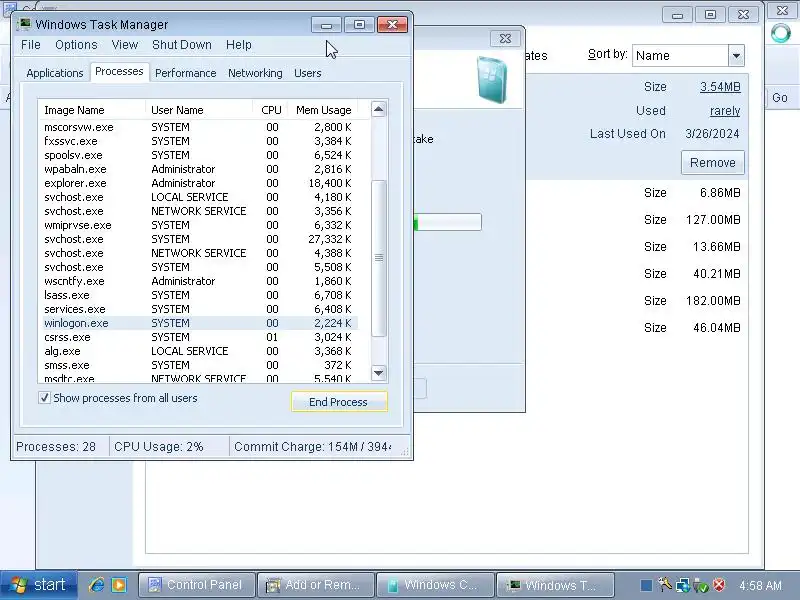Click the program entry sized 182.00MB
Image resolution: width=800 pixels, height=600 pixels.
pos(636,301)
